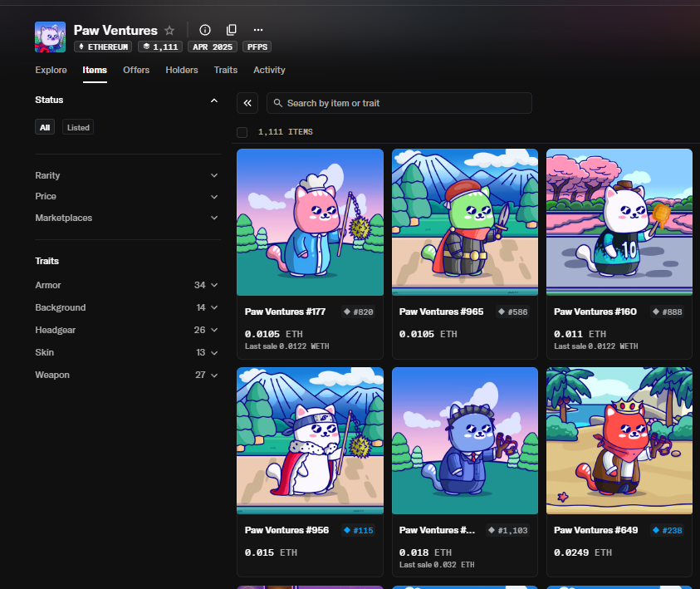
Task: Open green cat with sword thumbnail #965
Action: (x=465, y=222)
